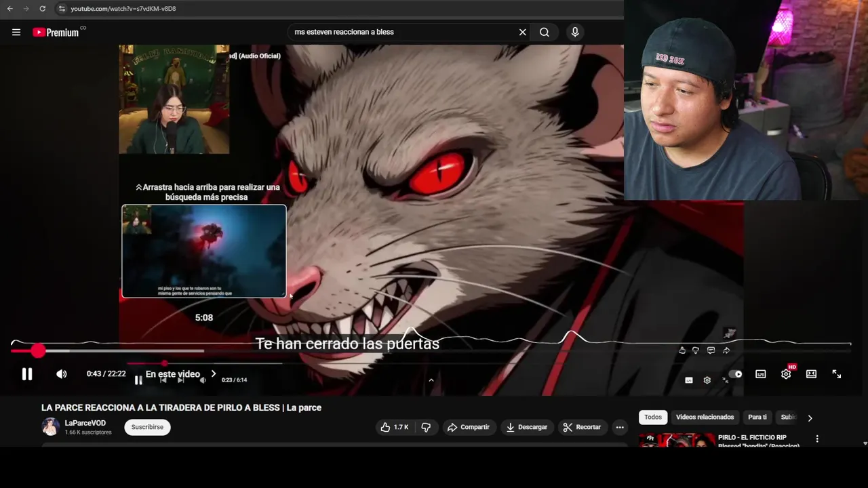Click the Descargar download button
Image resolution: width=868 pixels, height=488 pixels.
click(526, 427)
